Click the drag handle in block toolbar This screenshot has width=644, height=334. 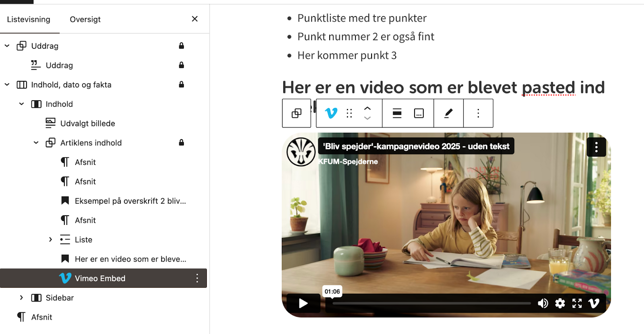pos(349,113)
